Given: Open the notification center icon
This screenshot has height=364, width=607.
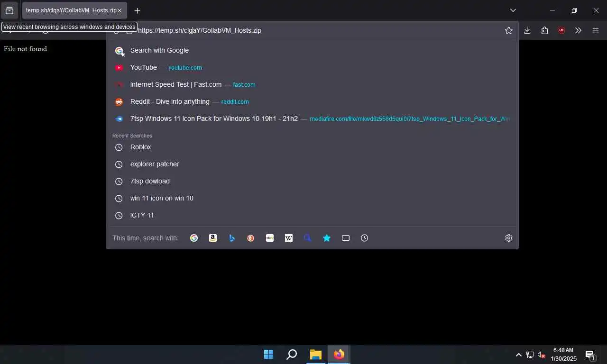Looking at the screenshot, I should (x=590, y=355).
